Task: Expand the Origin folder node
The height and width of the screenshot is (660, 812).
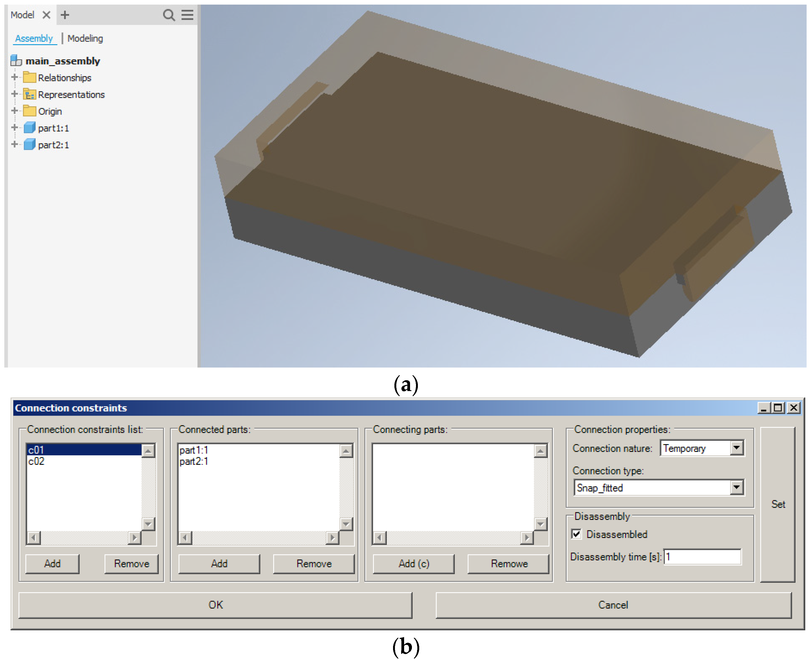Action: click(x=14, y=111)
